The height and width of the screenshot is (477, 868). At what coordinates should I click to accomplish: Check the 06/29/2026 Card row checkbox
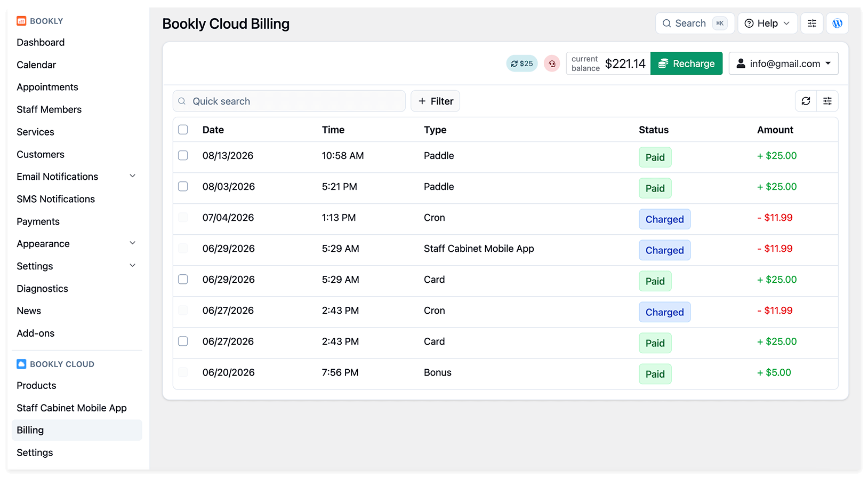pyautogui.click(x=183, y=279)
